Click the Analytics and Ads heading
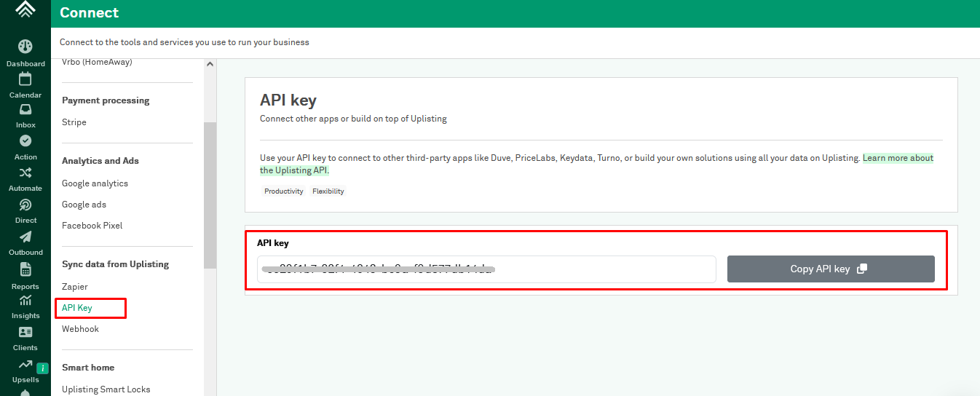Screen dimensions: 980x396 coord(100,161)
